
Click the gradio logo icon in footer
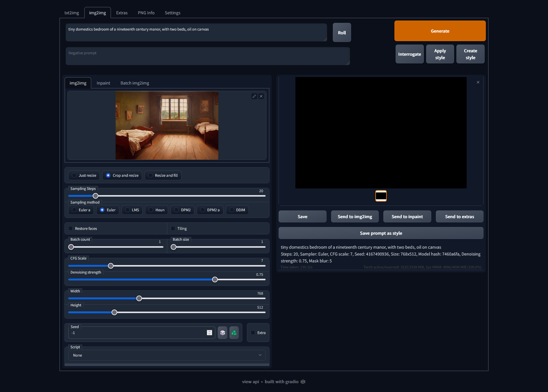click(x=303, y=382)
